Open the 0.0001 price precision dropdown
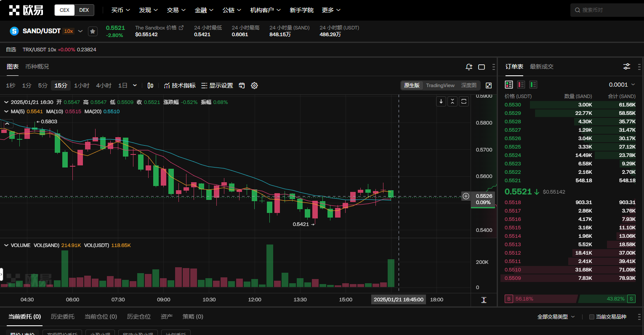Image resolution: width=644 pixels, height=335 pixels. pyautogui.click(x=622, y=85)
